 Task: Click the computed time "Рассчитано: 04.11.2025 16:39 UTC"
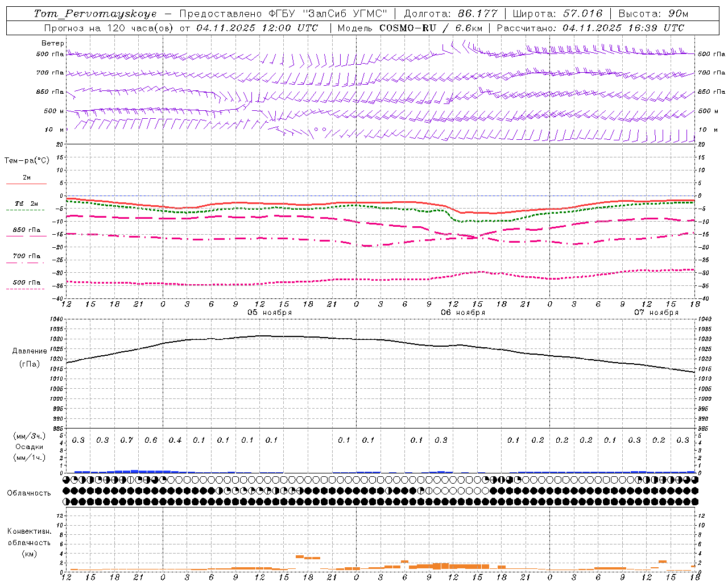click(x=590, y=28)
